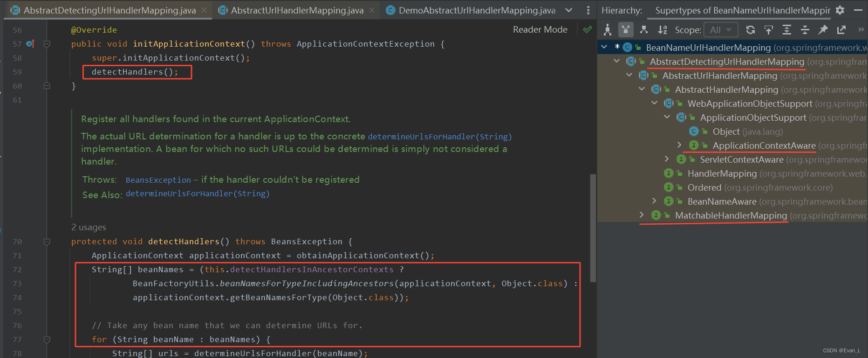Toggle alphabetical sort in the Hierarchy panel
This screenshot has height=358, width=868.
(662, 30)
